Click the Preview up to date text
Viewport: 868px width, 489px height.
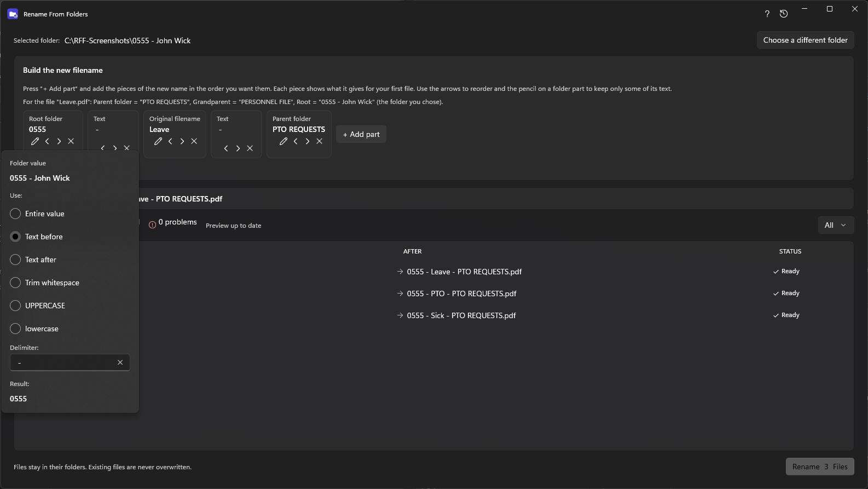coord(234,226)
